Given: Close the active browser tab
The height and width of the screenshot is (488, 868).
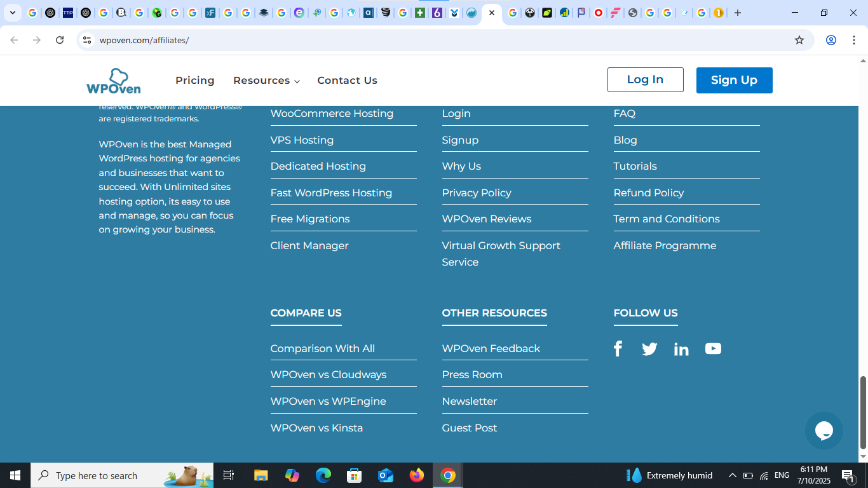Looking at the screenshot, I should (492, 13).
